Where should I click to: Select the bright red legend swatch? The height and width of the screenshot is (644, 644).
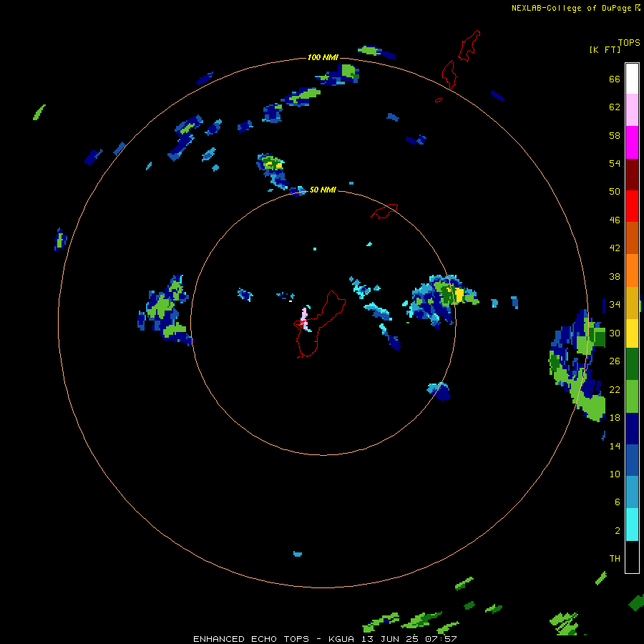(632, 206)
